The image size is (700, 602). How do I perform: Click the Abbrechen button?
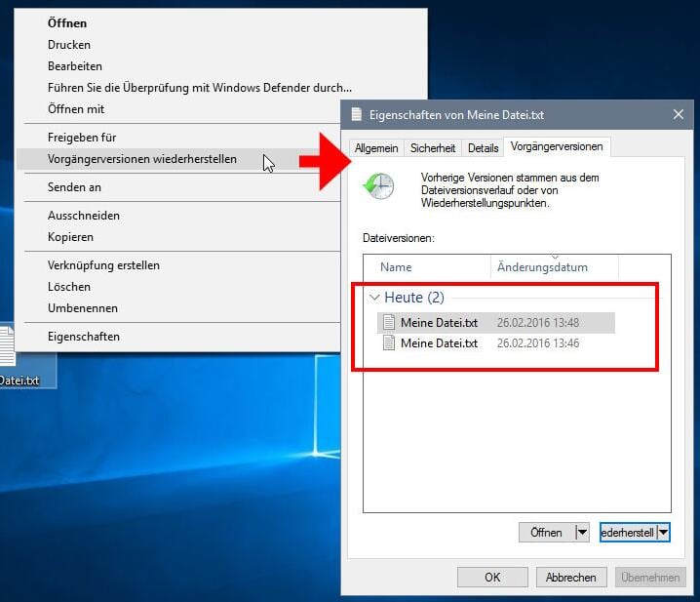pos(571,578)
